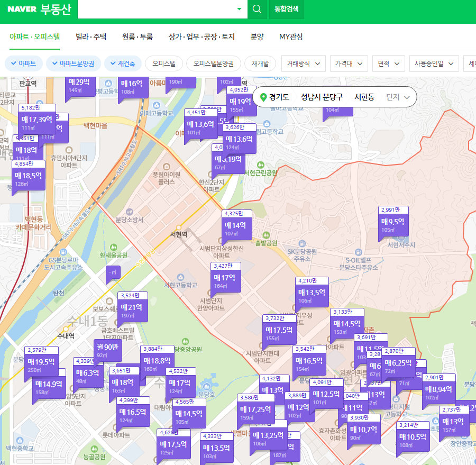The height and width of the screenshot is (465, 476).
Task: Select 서현역 station marker on map
Action: click(179, 227)
